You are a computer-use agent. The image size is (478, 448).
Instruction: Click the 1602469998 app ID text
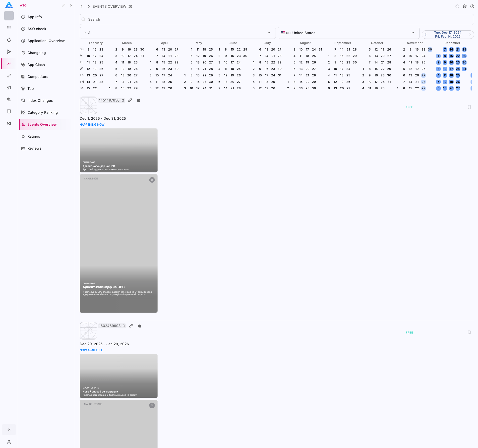[x=110, y=326]
